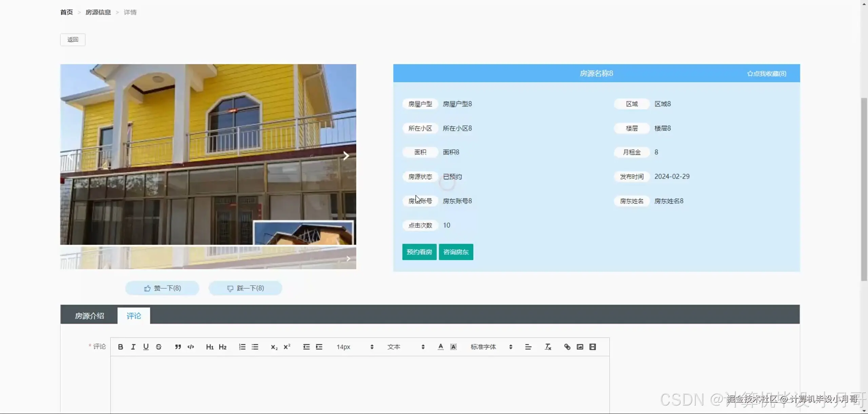Advance house photo carousel with right arrow
The width and height of the screenshot is (868, 414).
click(346, 156)
